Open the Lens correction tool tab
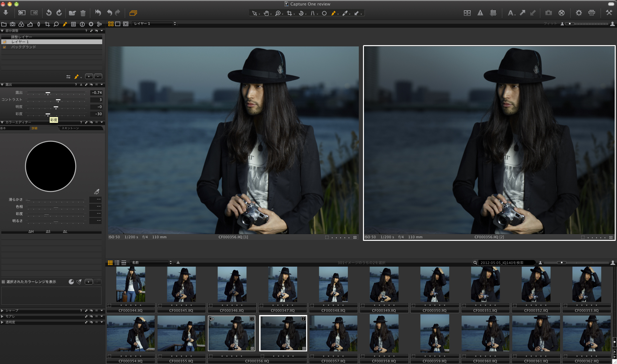The width and height of the screenshot is (617, 364). (x=39, y=24)
